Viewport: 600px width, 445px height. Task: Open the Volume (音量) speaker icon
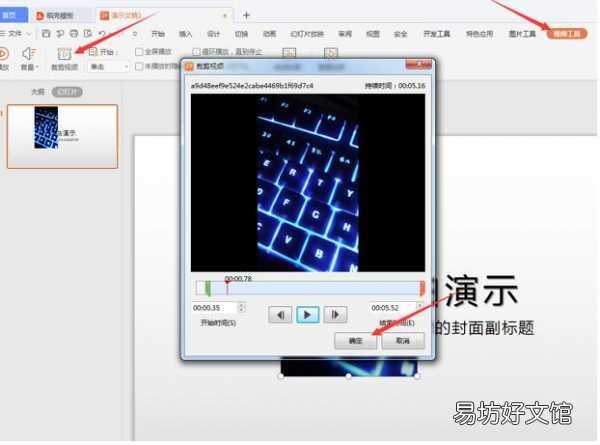[28, 54]
